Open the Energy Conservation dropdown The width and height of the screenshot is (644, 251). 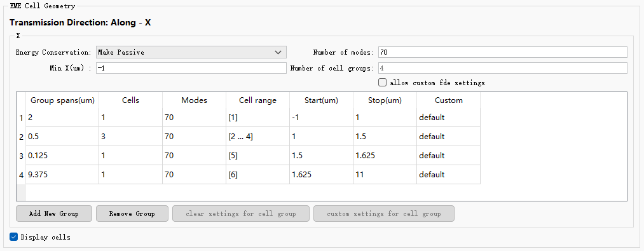click(x=191, y=52)
